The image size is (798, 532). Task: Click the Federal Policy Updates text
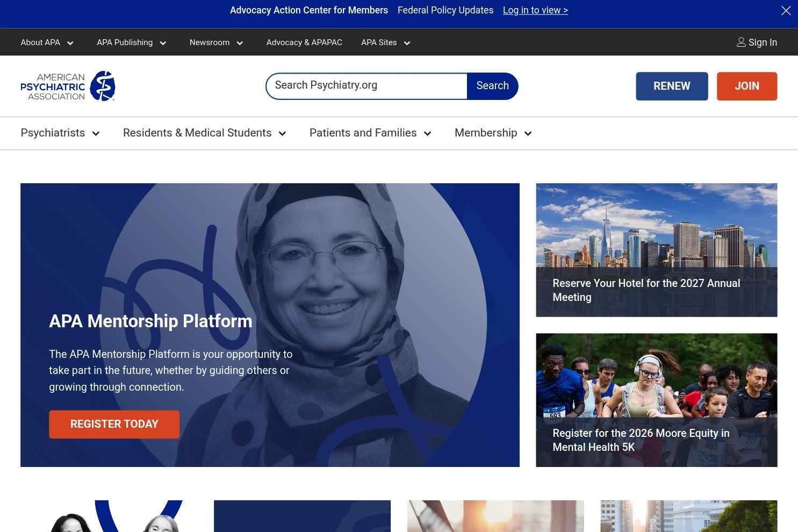445,10
